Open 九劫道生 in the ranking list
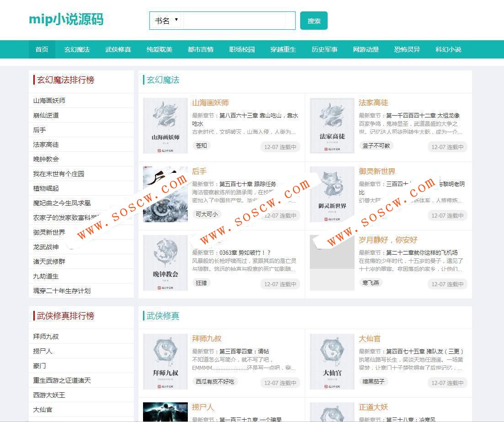 tap(46, 276)
